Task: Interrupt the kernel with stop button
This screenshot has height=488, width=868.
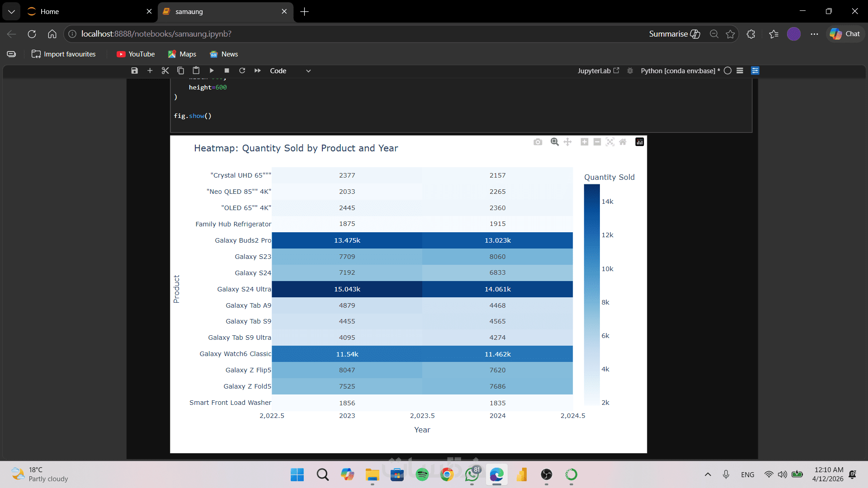Action: [x=227, y=70]
